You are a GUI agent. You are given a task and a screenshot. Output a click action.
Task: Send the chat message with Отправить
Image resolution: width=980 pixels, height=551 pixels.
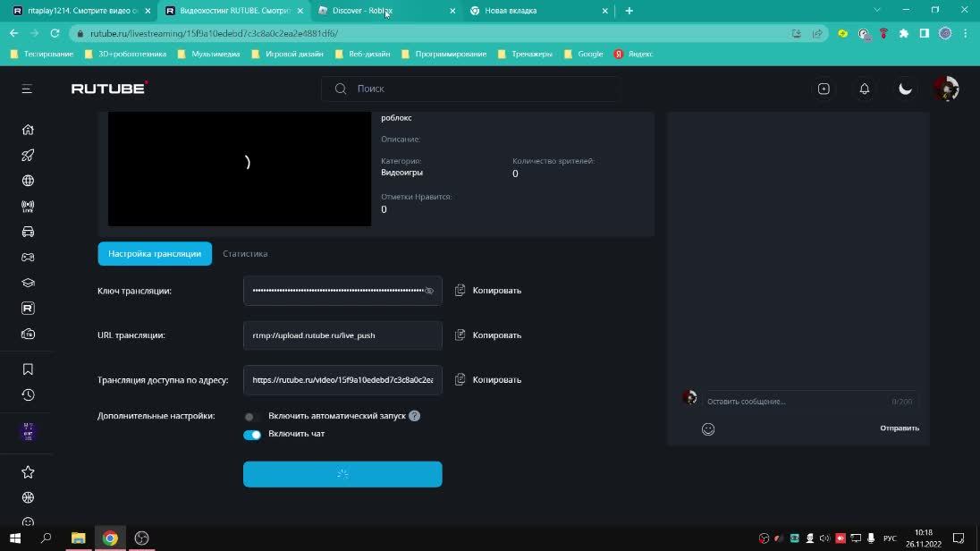click(900, 428)
